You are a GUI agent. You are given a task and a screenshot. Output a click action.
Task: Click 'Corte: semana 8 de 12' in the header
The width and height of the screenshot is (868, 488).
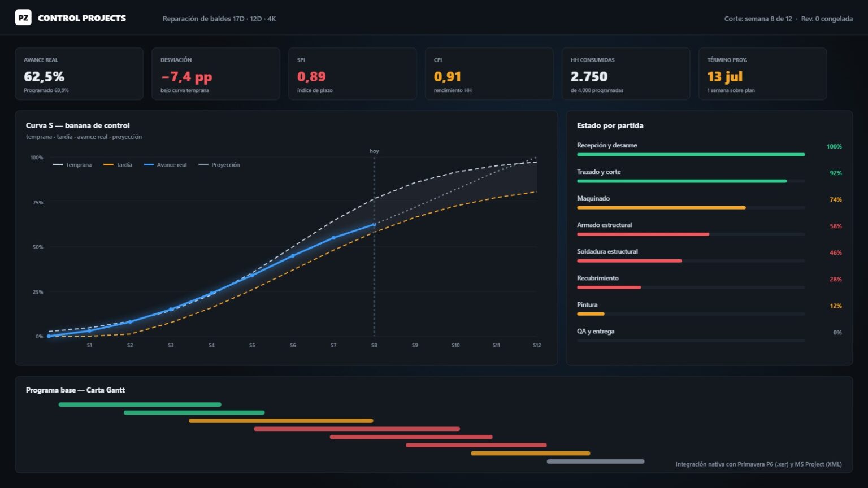pyautogui.click(x=758, y=19)
